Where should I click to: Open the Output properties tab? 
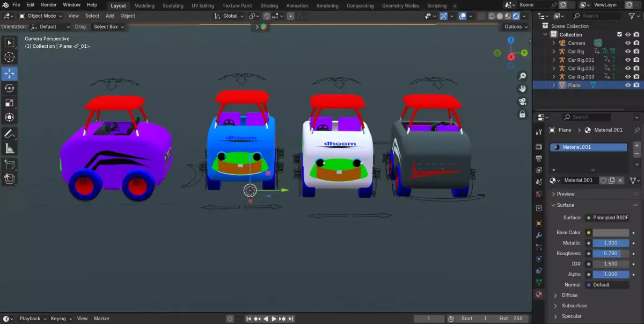point(539,159)
